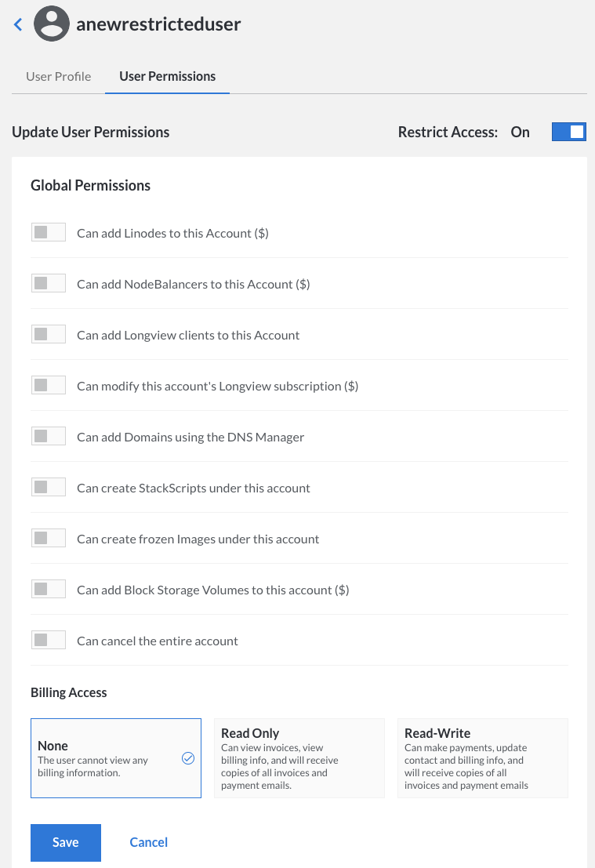Select None billing access option

(x=115, y=758)
